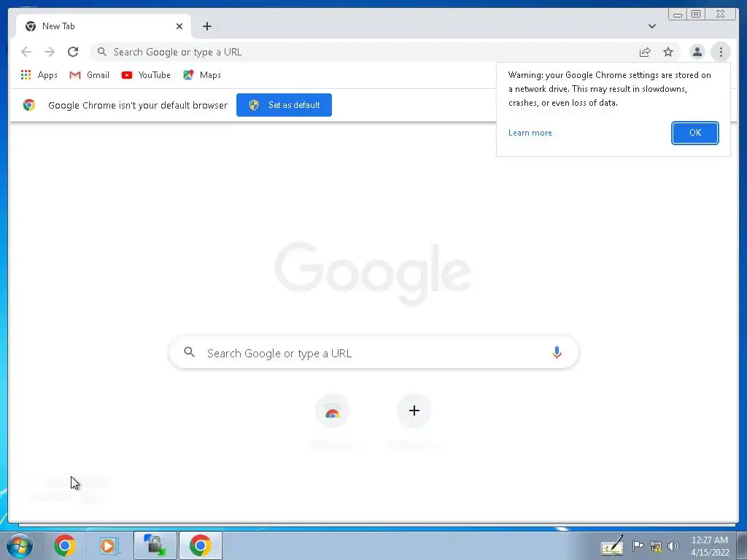Open the volume speaker tray icon
The height and width of the screenshot is (560, 747).
pos(673,546)
